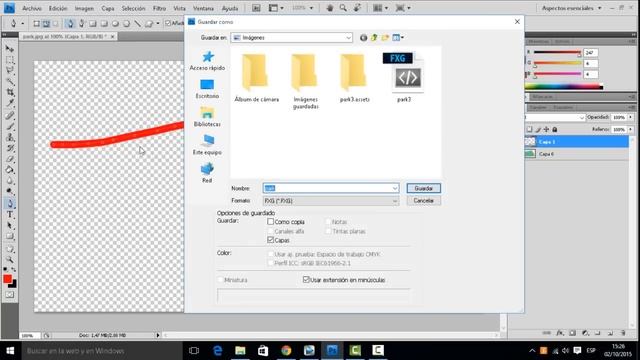Launch Bridge from application bar

click(256, 8)
